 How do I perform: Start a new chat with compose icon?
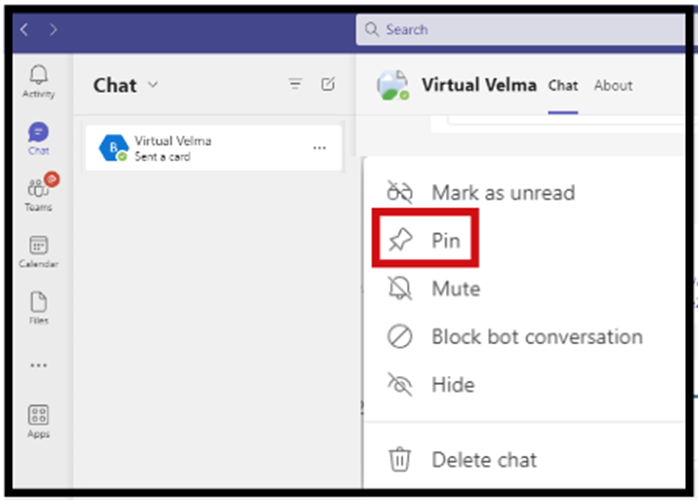(x=328, y=84)
